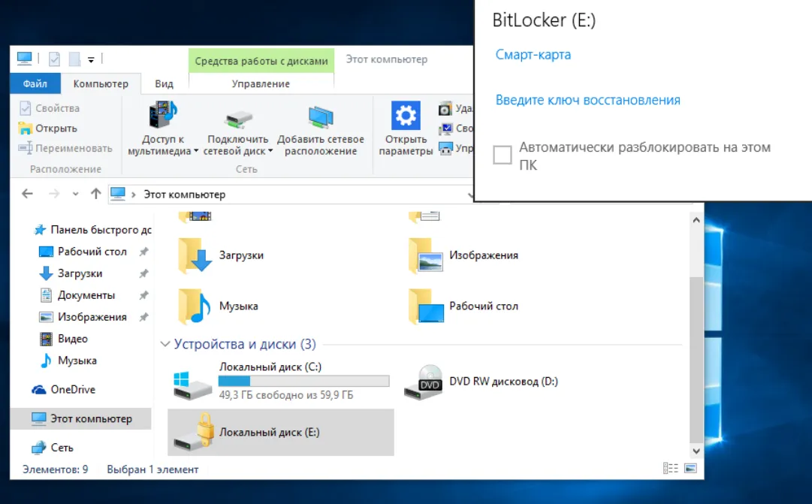Screen dimensions: 812x504
Task: Collapse the Устройства и диски group
Action: (x=165, y=344)
